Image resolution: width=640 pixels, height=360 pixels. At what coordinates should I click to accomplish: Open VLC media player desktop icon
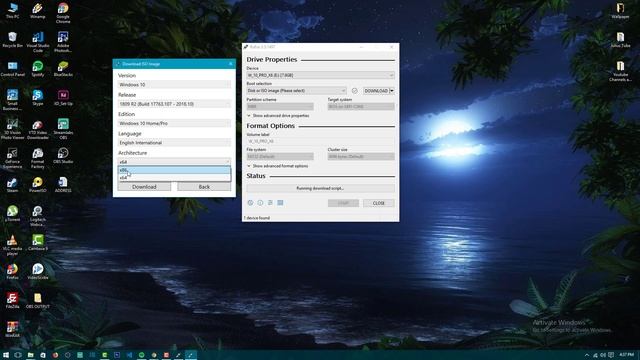12,245
